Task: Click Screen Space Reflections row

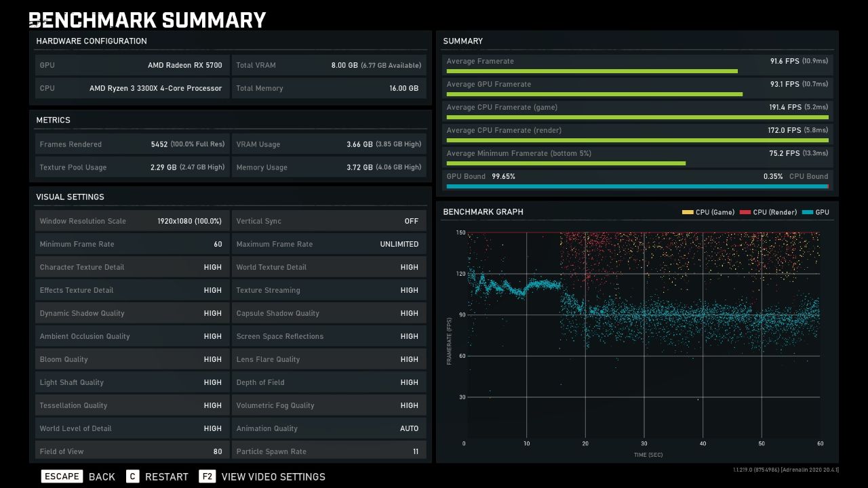Action: pyautogui.click(x=329, y=337)
